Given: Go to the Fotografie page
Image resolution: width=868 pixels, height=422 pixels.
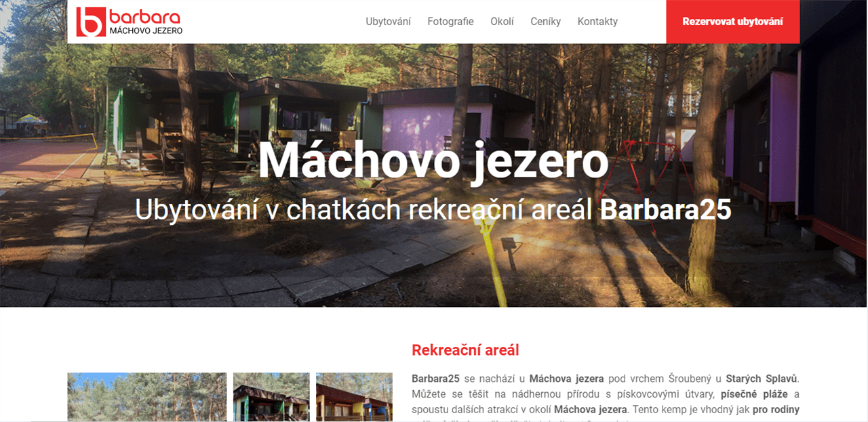Looking at the screenshot, I should pos(450,21).
